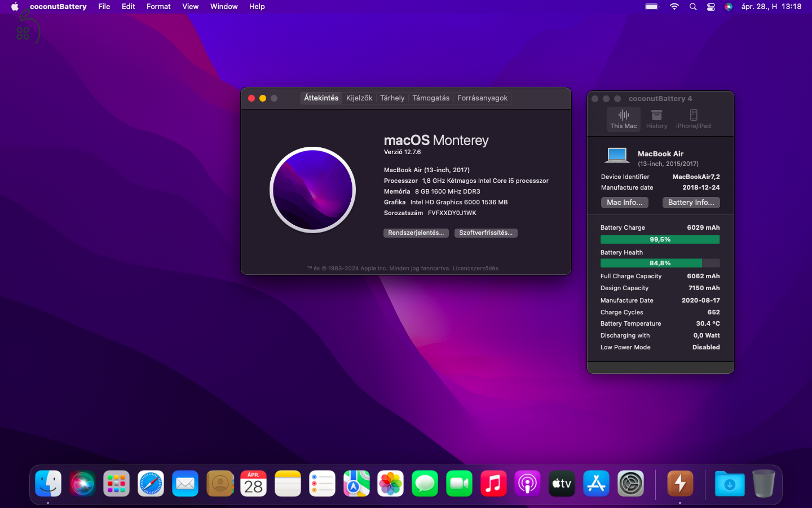This screenshot has height=508, width=812.
Task: Switch to Támogatás tab
Action: pyautogui.click(x=431, y=98)
